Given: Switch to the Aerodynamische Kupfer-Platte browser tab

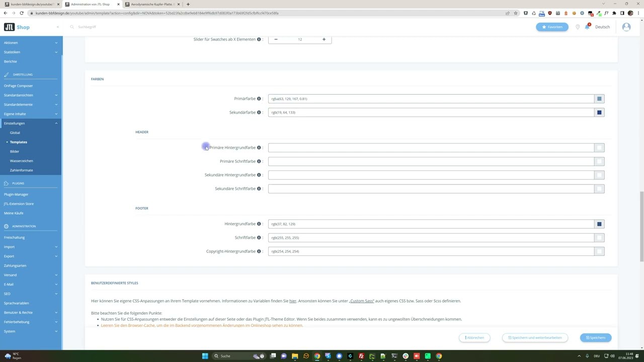Looking at the screenshot, I should coord(152,4).
